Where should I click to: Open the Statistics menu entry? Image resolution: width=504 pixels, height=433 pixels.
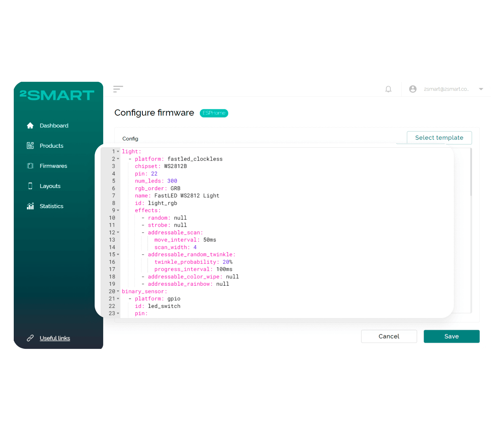point(51,206)
